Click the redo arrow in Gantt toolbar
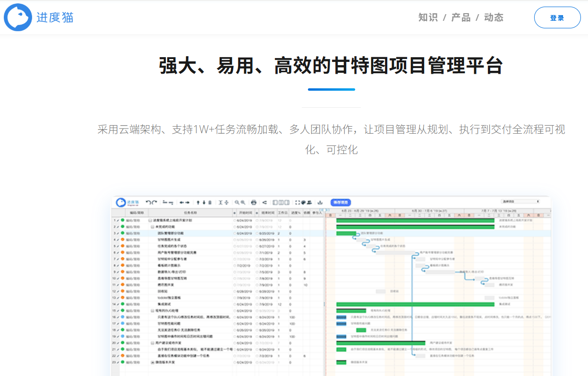This screenshot has width=588, height=376. coord(154,202)
